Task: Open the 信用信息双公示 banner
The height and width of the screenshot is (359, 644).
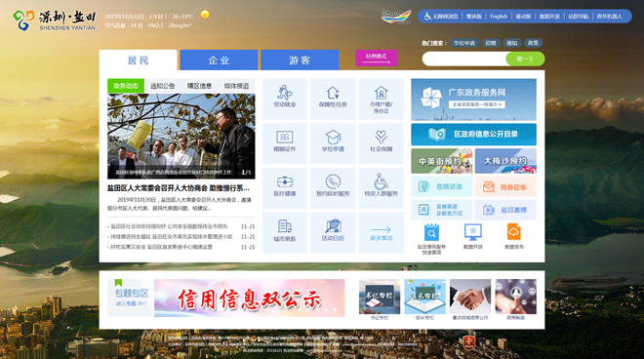Action: tap(249, 298)
